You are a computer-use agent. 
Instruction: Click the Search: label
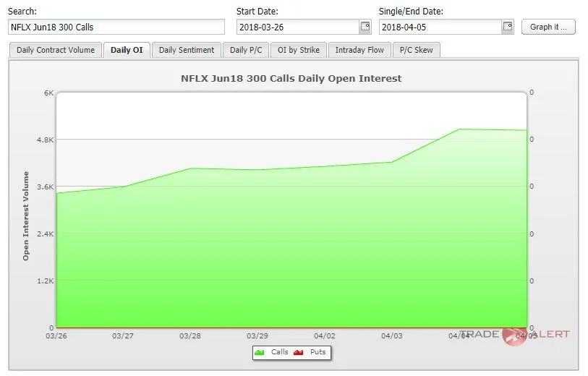[x=22, y=12]
